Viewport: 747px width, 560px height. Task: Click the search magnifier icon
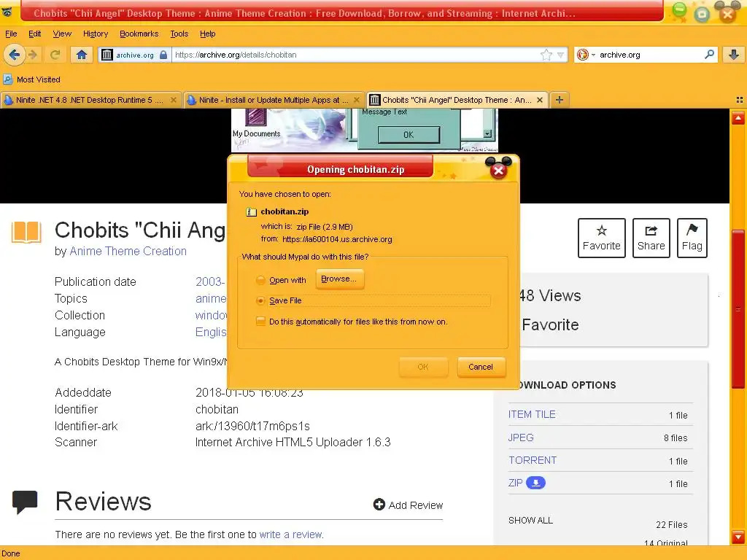pos(709,54)
